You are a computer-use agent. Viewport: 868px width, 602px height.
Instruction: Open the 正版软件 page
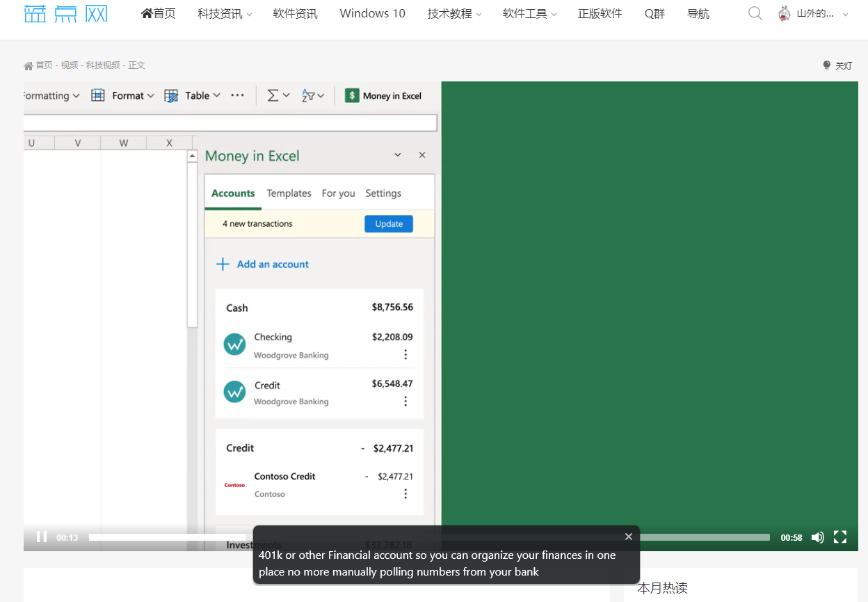600,14
